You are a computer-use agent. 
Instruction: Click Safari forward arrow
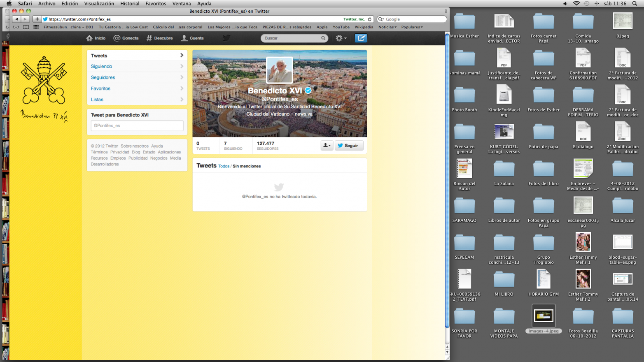(25, 19)
